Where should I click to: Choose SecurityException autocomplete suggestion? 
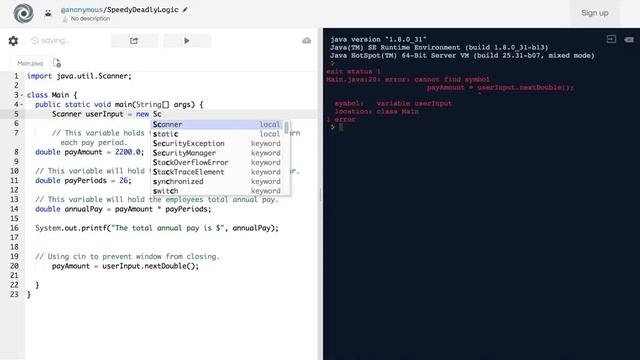[x=217, y=143]
